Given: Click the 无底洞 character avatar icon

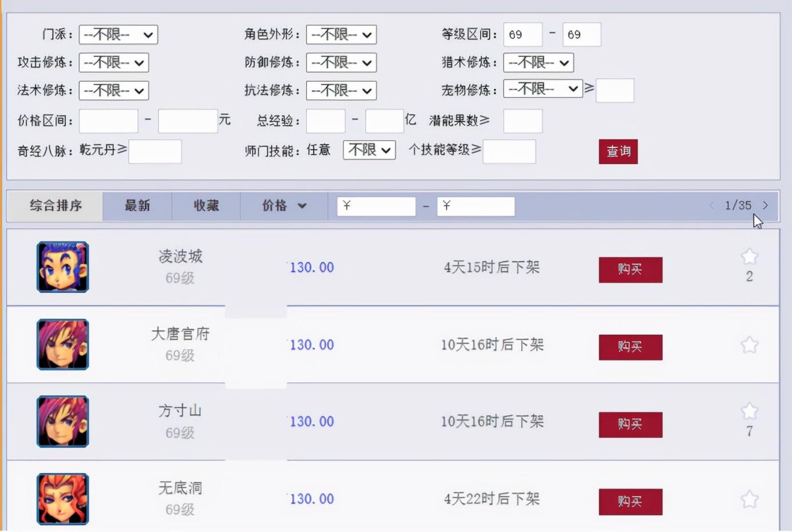Looking at the screenshot, I should pyautogui.click(x=63, y=499).
